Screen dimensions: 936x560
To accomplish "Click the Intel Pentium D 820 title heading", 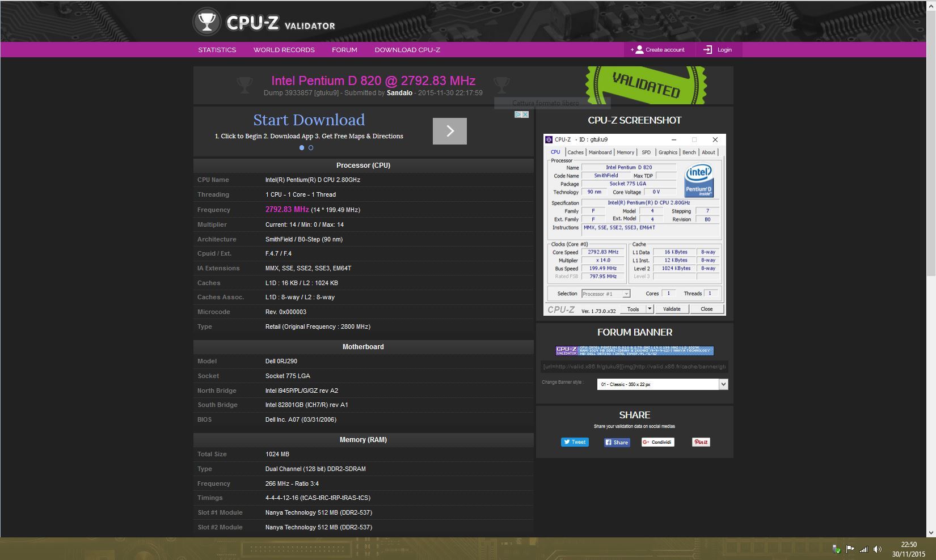I will click(373, 80).
